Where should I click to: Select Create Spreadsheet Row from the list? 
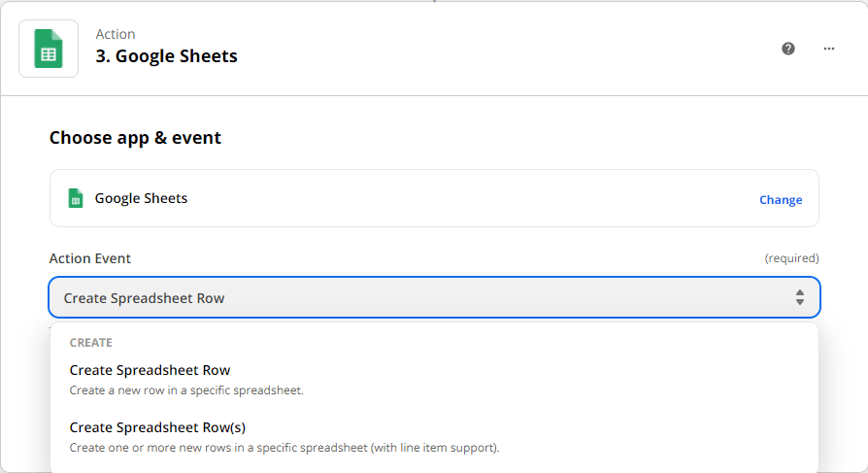(x=150, y=370)
